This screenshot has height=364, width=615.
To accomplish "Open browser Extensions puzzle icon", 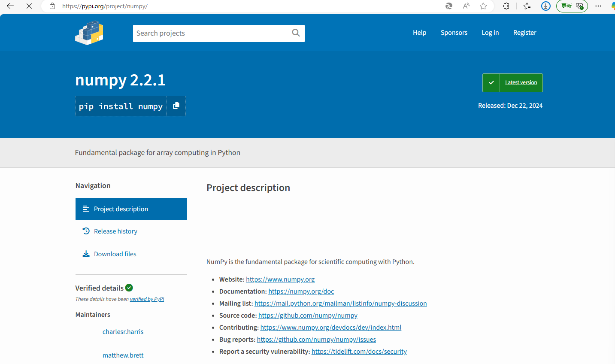I will [506, 6].
